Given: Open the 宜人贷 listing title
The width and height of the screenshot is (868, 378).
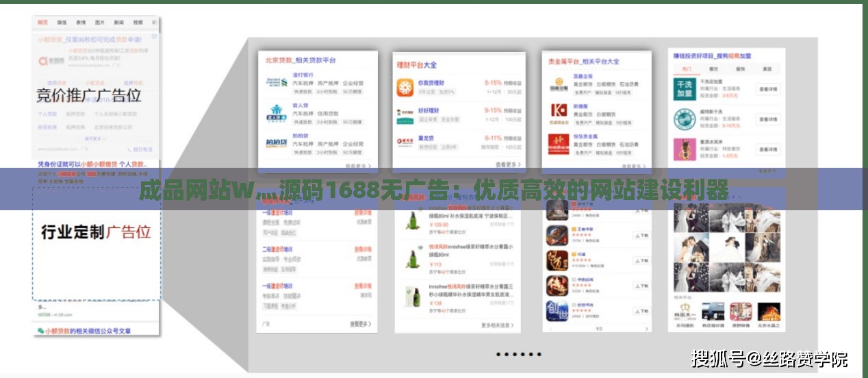Looking at the screenshot, I should point(300,105).
